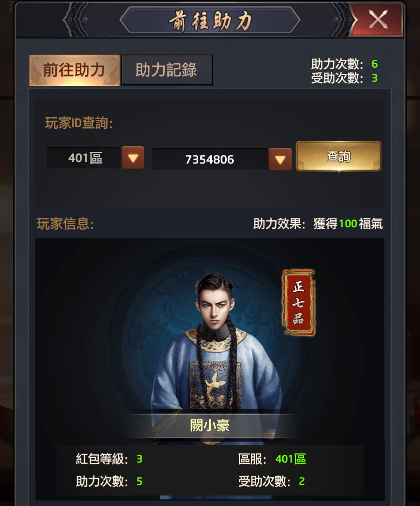Click the 助力效果 100 福氣 text
This screenshot has height=506, width=420.
(318, 223)
